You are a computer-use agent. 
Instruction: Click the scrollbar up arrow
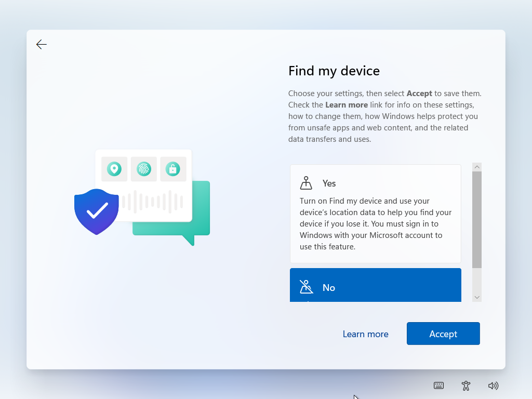[x=477, y=167]
